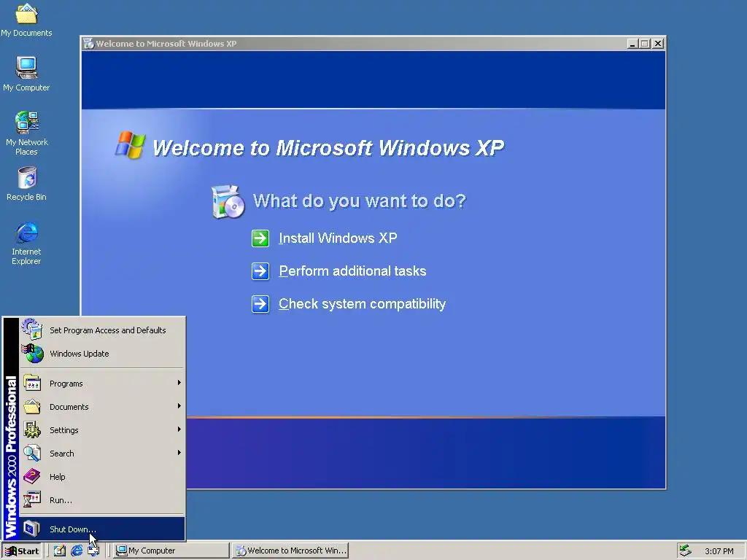The height and width of the screenshot is (560, 747).
Task: Click the Install Windows XP link
Action: tap(338, 238)
